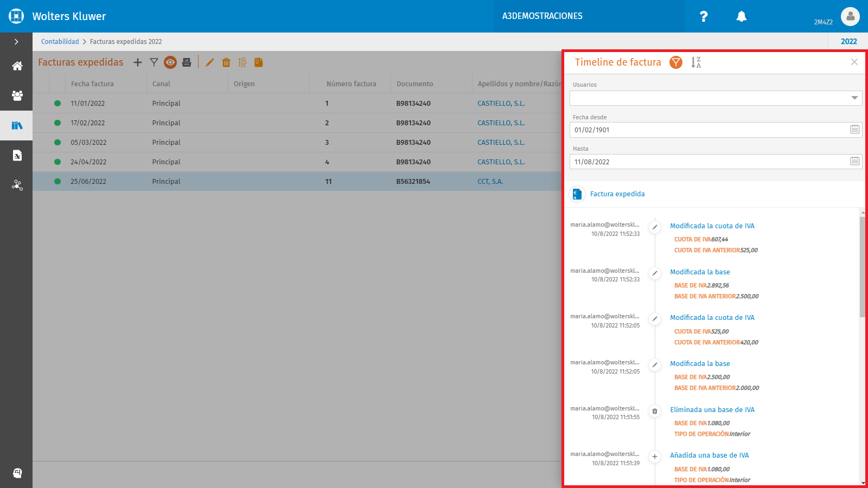Viewport: 868px width, 488px height.
Task: Sort by Número factura column header
Action: click(352, 84)
